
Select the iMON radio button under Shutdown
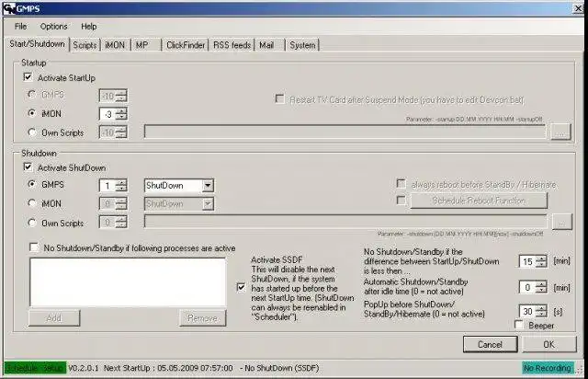[x=32, y=203]
